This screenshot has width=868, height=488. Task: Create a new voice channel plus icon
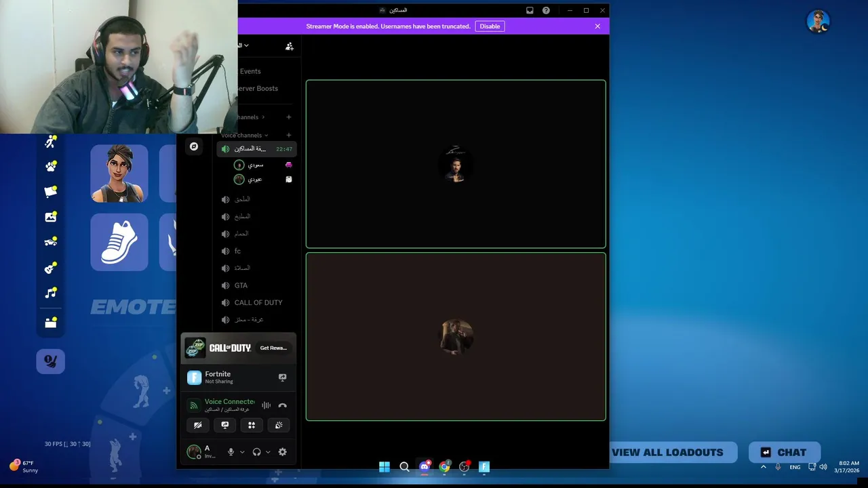(x=289, y=135)
